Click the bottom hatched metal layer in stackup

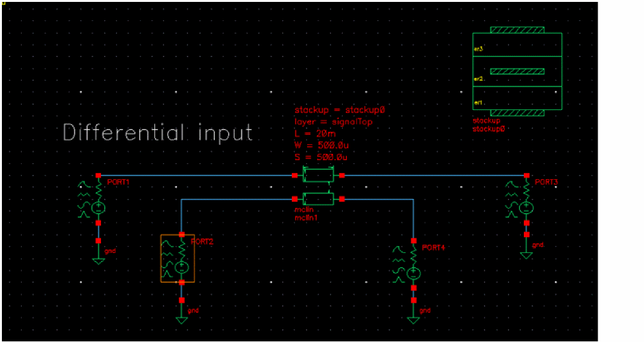tap(517, 113)
